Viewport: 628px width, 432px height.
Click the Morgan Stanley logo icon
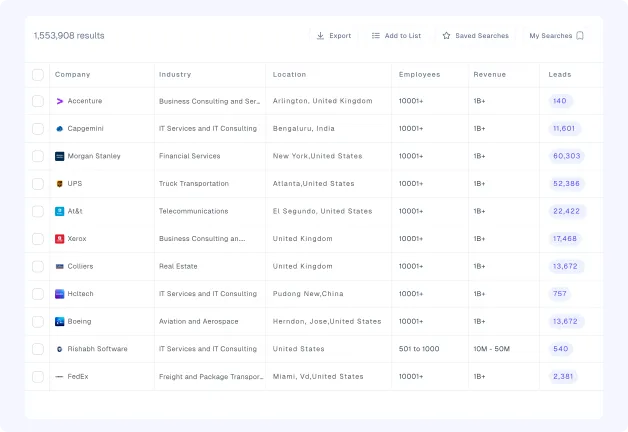[x=60, y=156]
